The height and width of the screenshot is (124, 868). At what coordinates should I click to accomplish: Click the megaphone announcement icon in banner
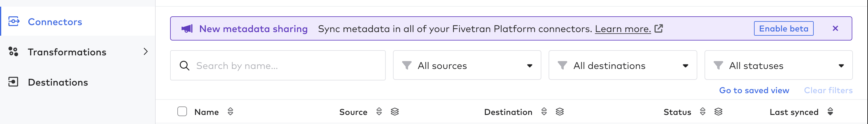[187, 29]
